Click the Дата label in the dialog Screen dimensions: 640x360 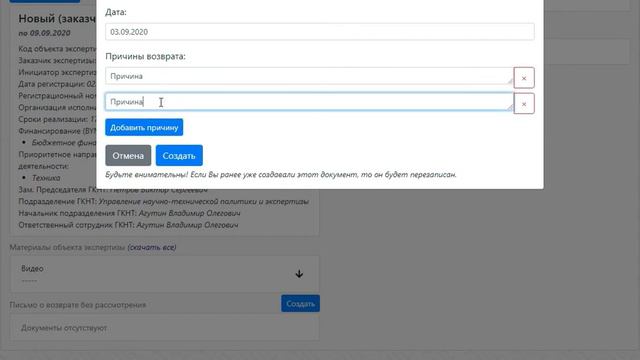point(116,12)
